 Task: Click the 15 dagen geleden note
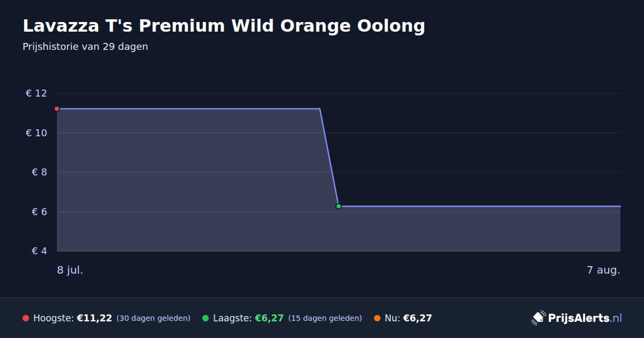coord(325,318)
